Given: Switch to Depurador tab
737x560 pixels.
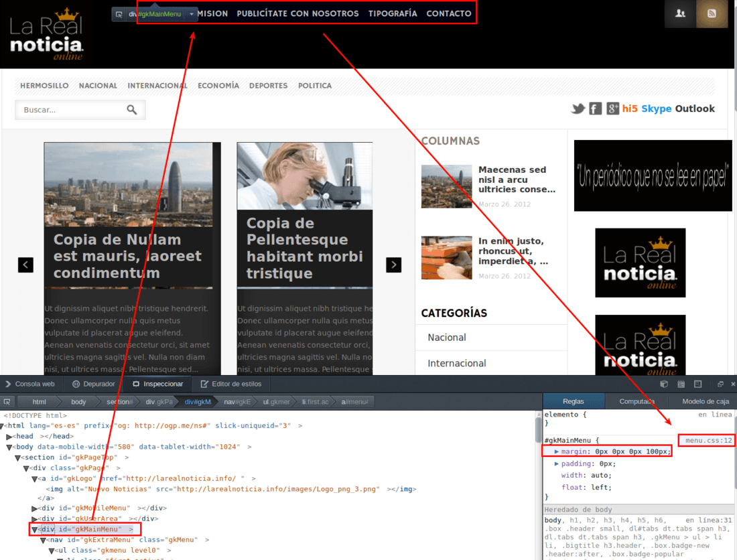Looking at the screenshot, I should tap(94, 384).
